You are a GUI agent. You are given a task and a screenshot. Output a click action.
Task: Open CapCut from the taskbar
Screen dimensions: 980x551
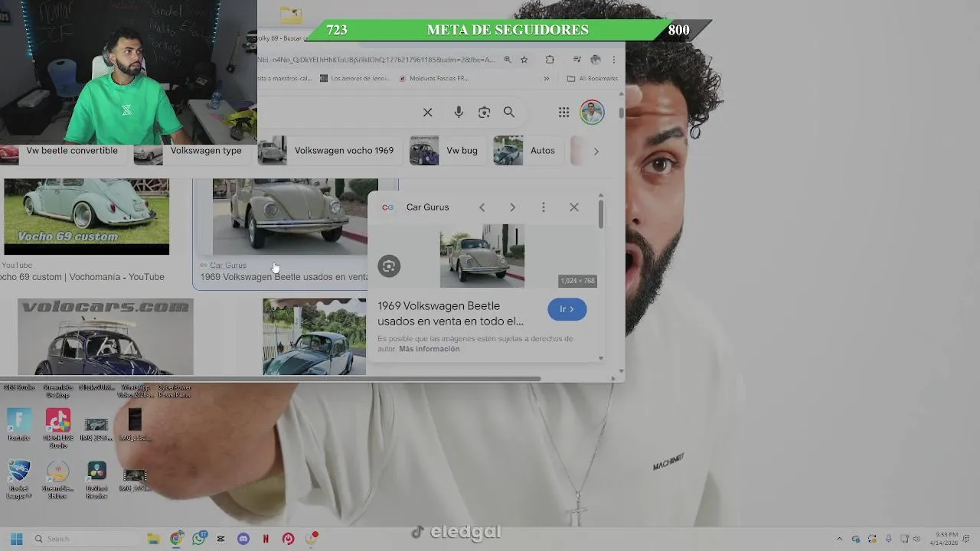(221, 539)
